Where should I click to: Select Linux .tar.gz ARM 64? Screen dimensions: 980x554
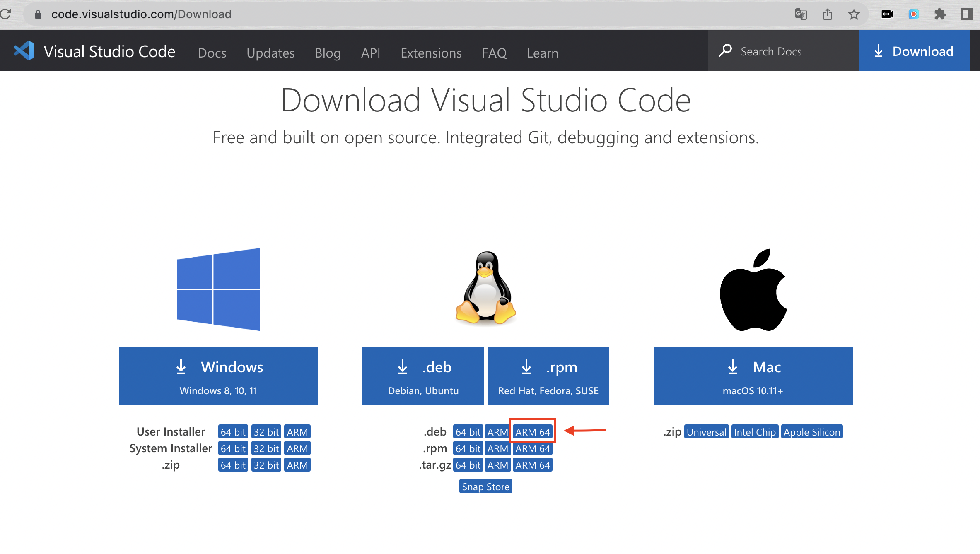click(x=533, y=465)
